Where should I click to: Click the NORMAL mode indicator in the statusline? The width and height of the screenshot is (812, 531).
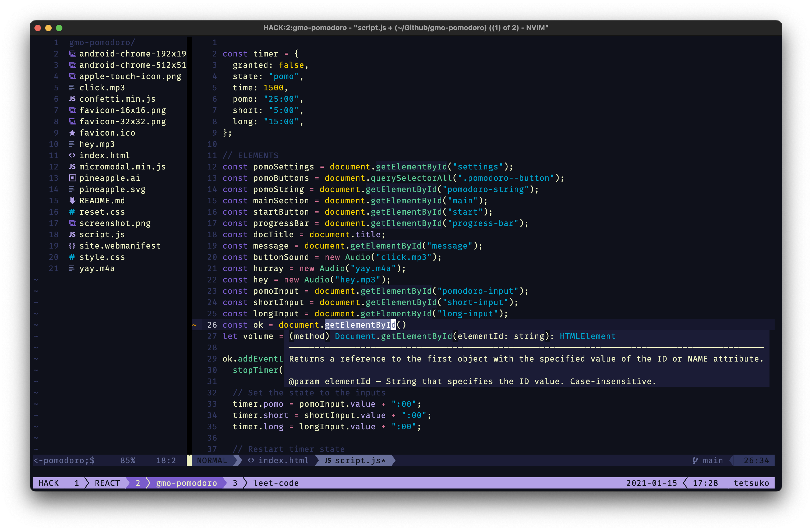(x=212, y=461)
